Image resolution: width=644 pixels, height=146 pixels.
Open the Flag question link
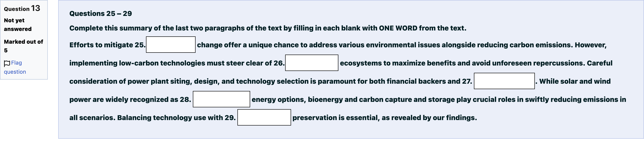(x=15, y=67)
